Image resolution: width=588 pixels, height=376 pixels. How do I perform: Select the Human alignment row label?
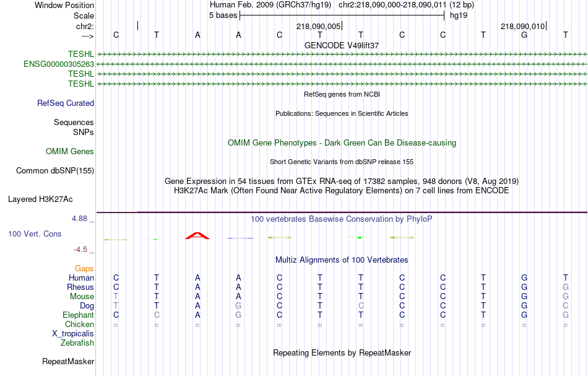point(81,278)
